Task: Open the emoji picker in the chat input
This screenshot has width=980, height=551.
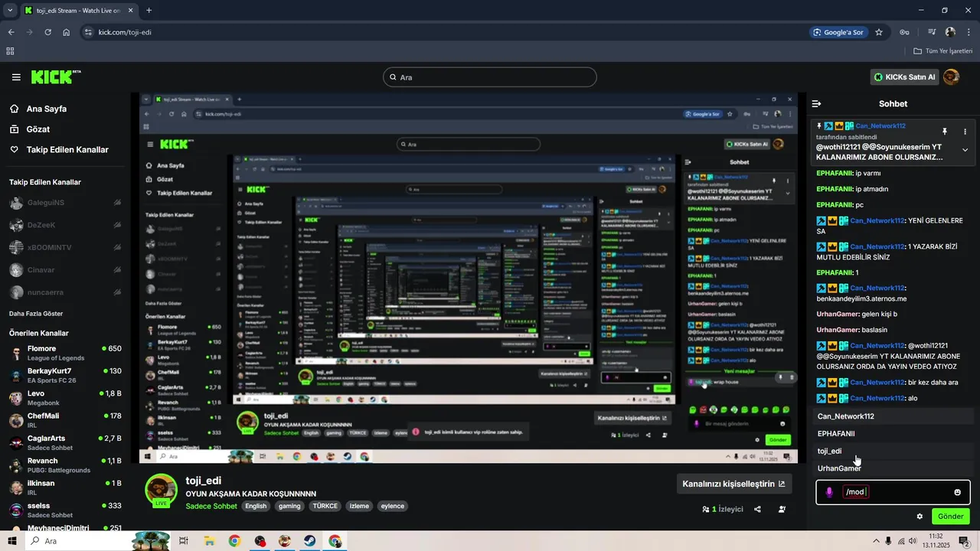Action: pyautogui.click(x=957, y=492)
